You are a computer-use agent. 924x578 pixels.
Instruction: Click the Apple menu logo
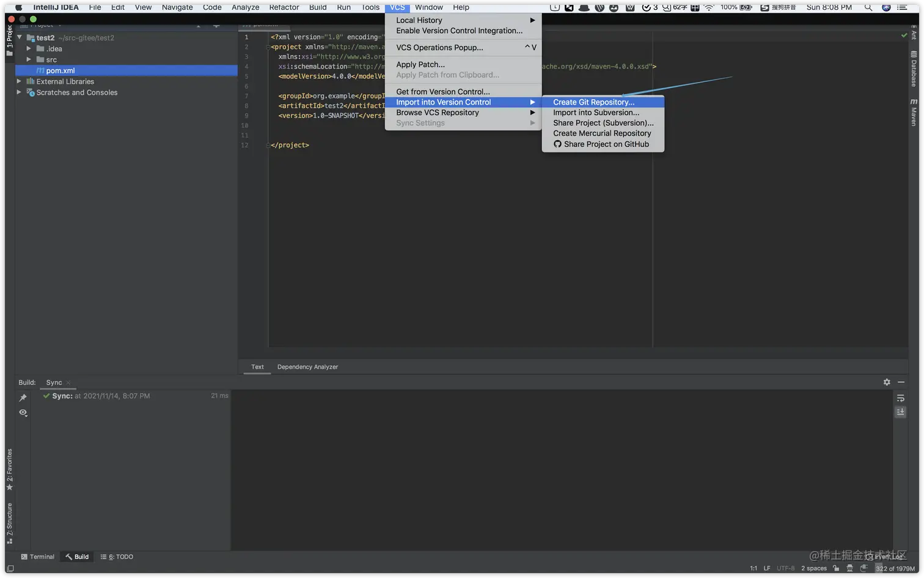coord(18,7)
